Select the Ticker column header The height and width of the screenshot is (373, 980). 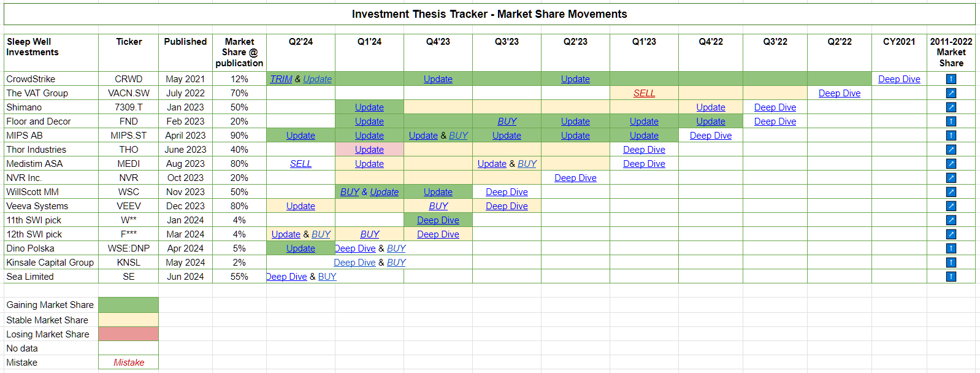[128, 53]
